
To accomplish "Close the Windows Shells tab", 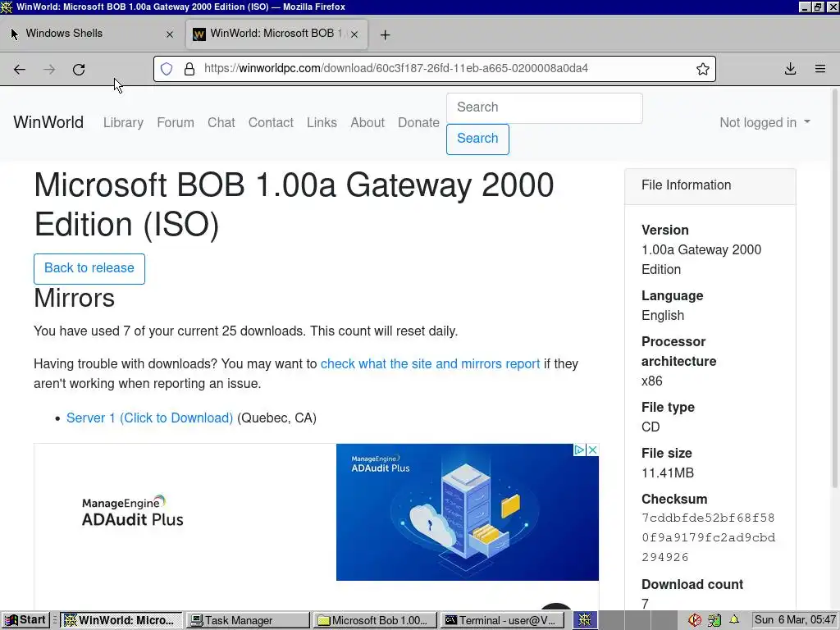I will click(x=170, y=34).
